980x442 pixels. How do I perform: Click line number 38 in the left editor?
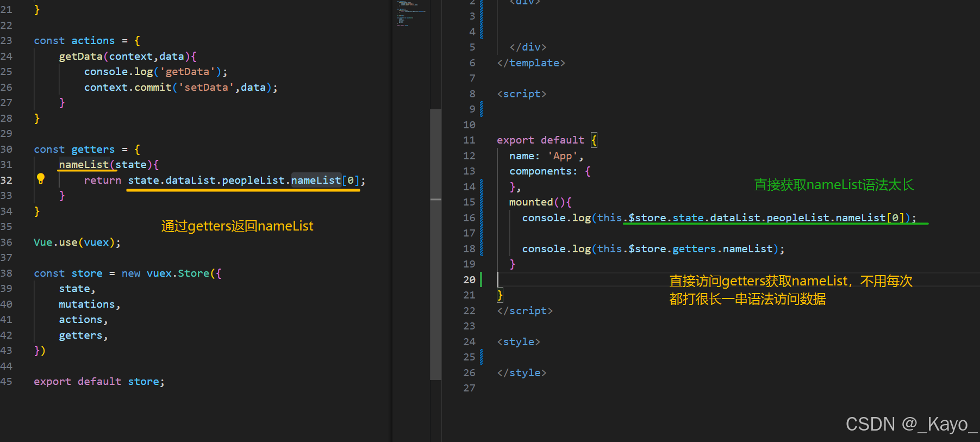7,273
